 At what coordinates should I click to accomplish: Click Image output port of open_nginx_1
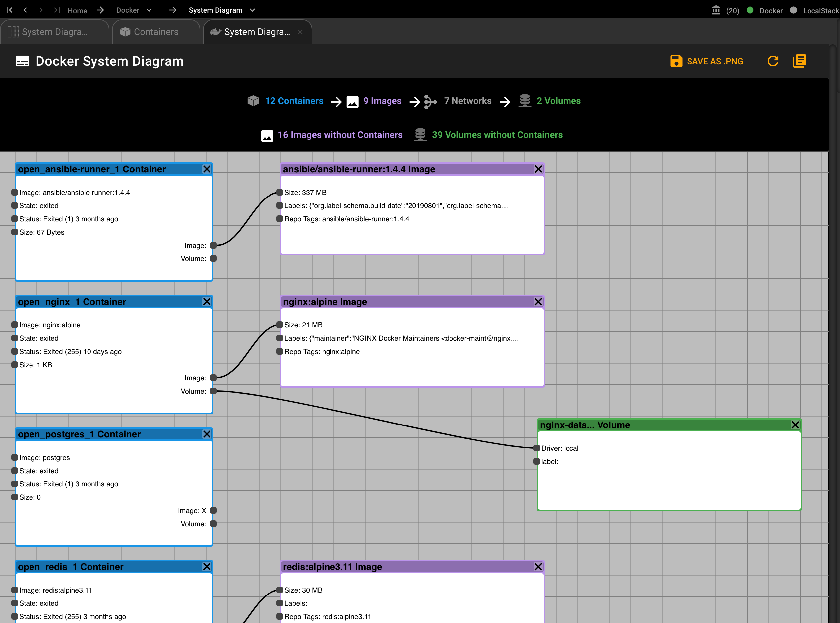213,377
